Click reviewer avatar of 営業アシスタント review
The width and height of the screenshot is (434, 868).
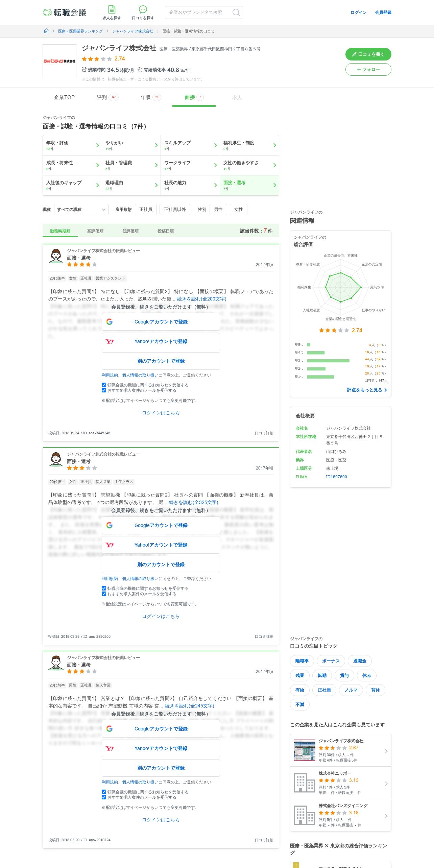pyautogui.click(x=56, y=256)
